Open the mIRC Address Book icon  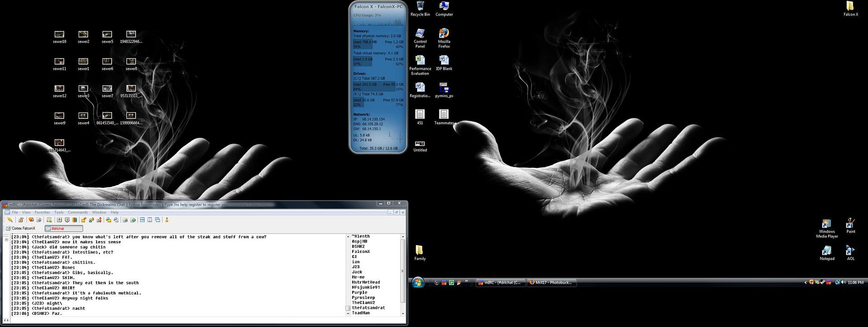[59, 220]
